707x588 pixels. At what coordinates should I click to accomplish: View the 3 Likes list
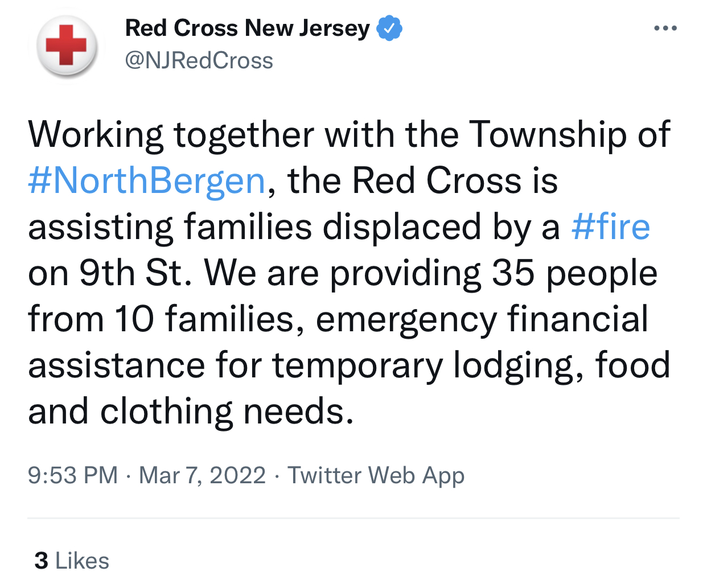click(x=72, y=561)
